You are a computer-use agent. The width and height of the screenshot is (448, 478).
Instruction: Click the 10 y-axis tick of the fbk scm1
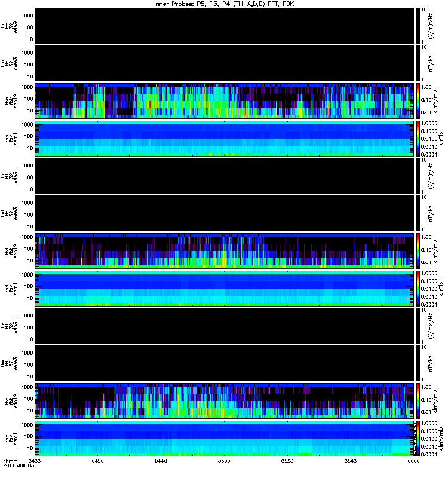point(30,448)
